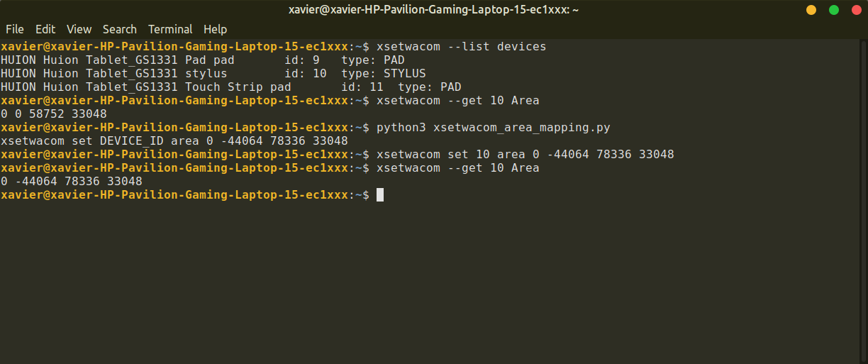Click the 'python3 xsetwacom_area_mapping.py' command
The height and width of the screenshot is (364, 868).
coord(493,128)
